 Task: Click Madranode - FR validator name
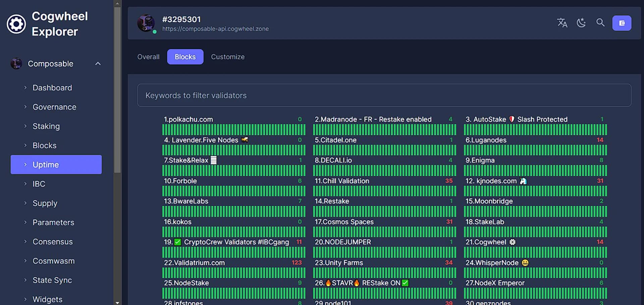click(x=373, y=119)
